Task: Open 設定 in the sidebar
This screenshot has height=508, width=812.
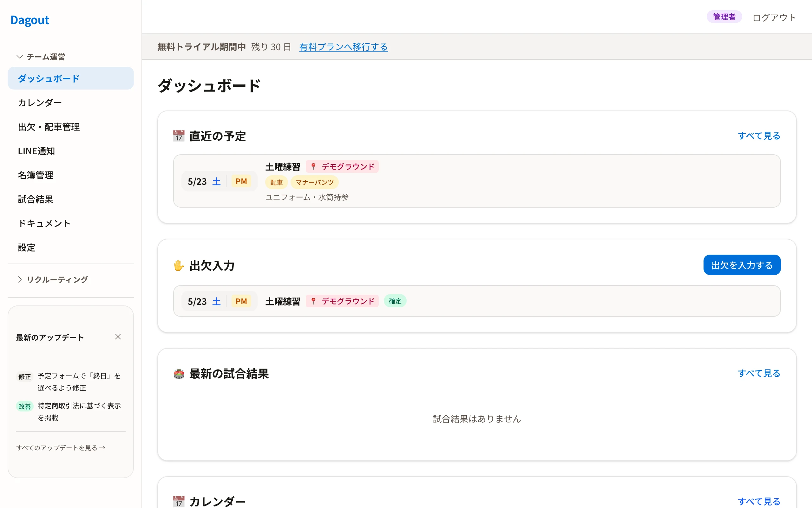Action: 70,248
